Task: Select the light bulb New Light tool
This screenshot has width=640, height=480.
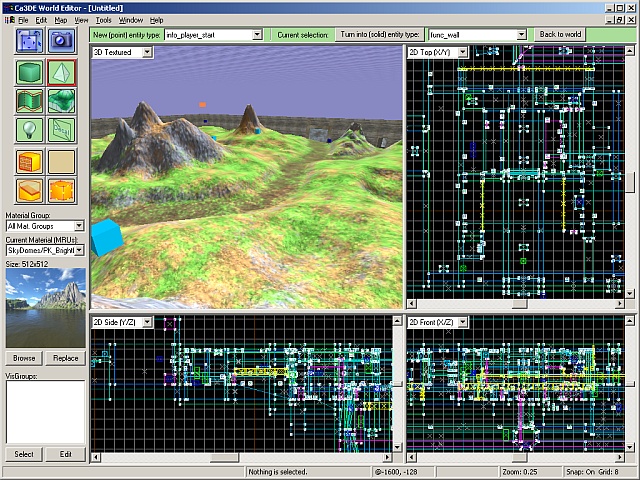Action: [29, 130]
